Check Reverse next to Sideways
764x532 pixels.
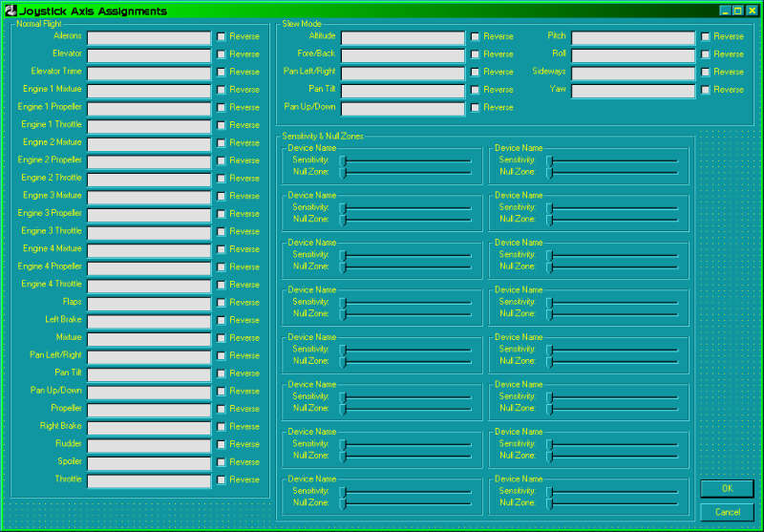(706, 72)
